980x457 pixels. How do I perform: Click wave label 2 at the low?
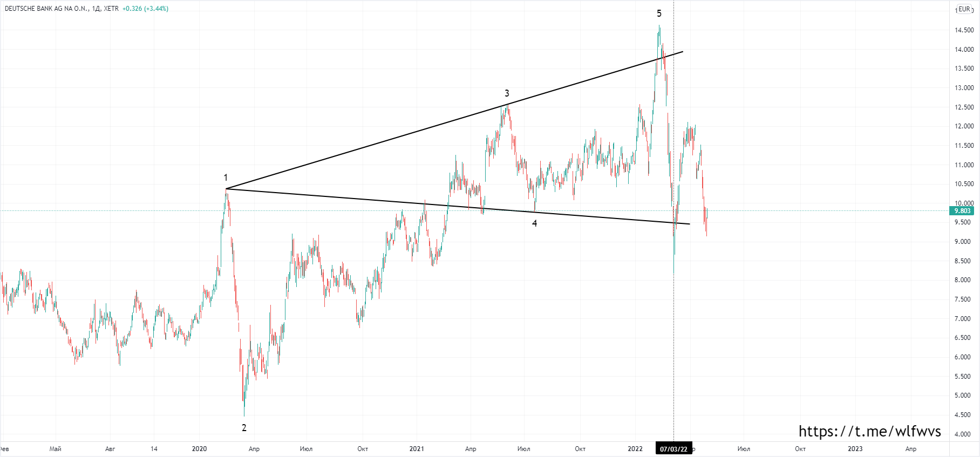coord(244,428)
